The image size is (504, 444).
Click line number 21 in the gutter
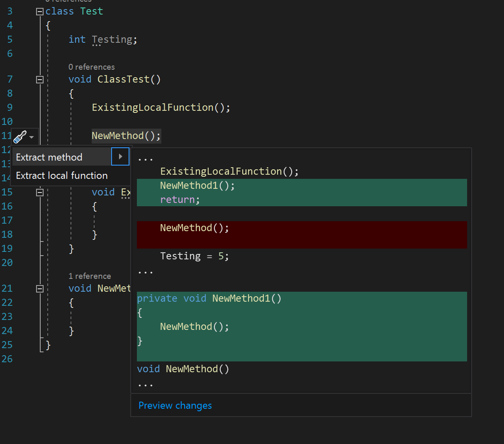click(x=7, y=288)
